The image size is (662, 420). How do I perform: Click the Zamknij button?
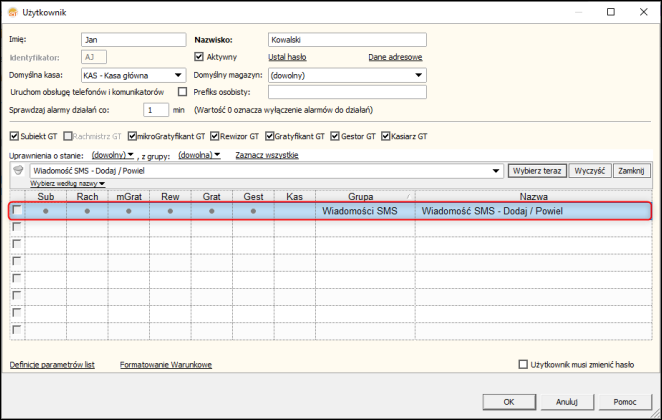[x=631, y=171]
